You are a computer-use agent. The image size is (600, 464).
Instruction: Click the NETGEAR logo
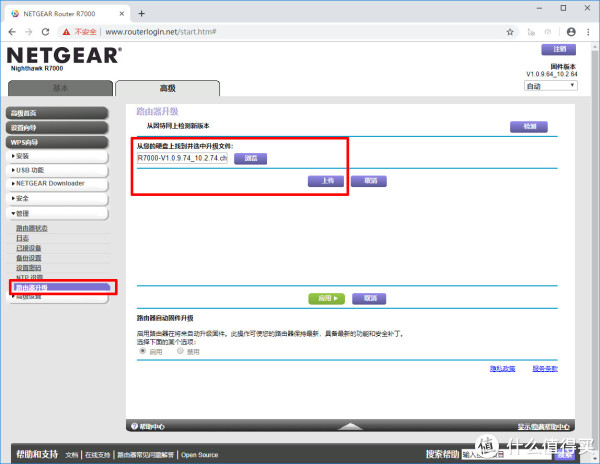pyautogui.click(x=64, y=55)
